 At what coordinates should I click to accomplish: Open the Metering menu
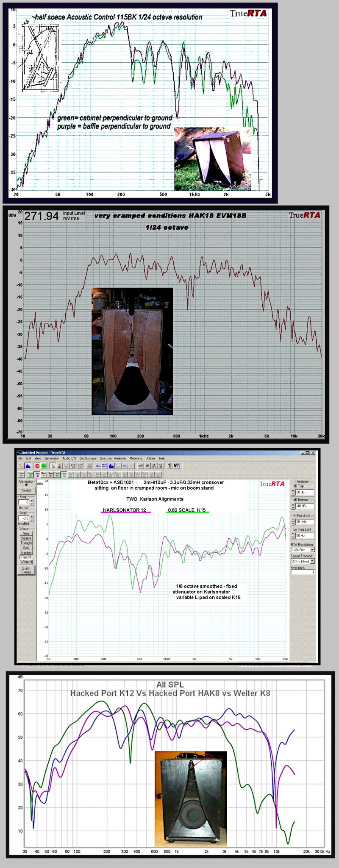pyautogui.click(x=136, y=458)
